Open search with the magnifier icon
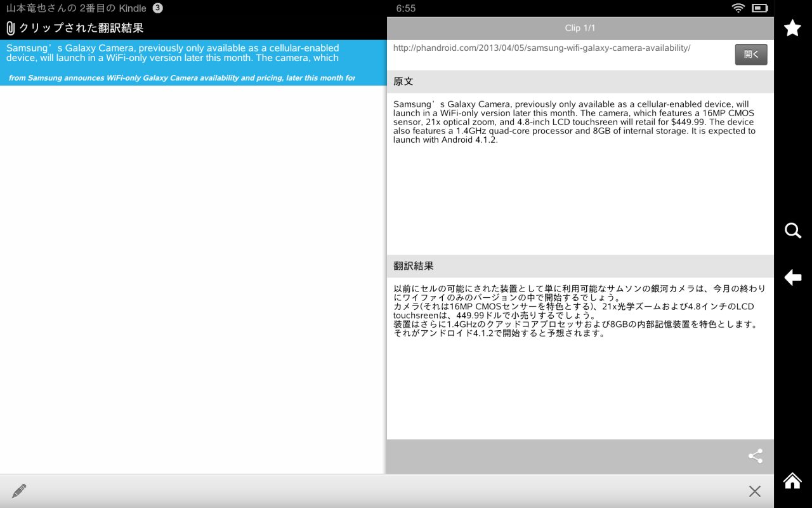Screen dimensions: 812x508 pyautogui.click(x=793, y=231)
